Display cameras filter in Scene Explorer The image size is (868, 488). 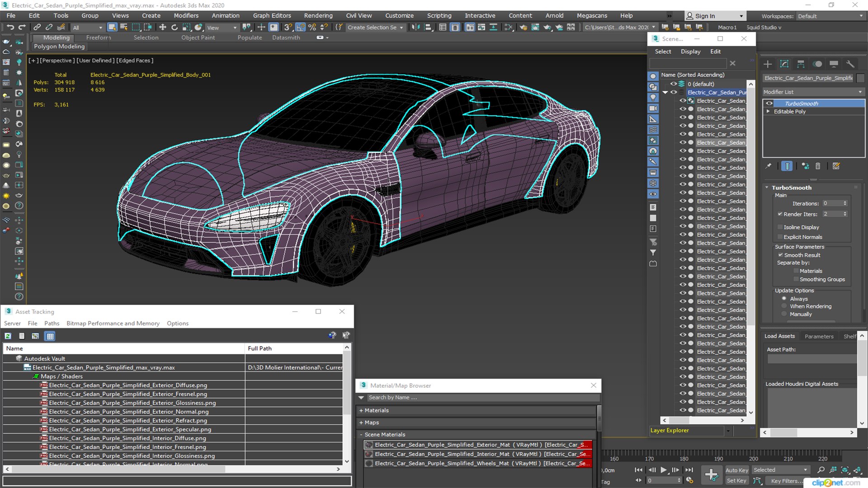(653, 108)
